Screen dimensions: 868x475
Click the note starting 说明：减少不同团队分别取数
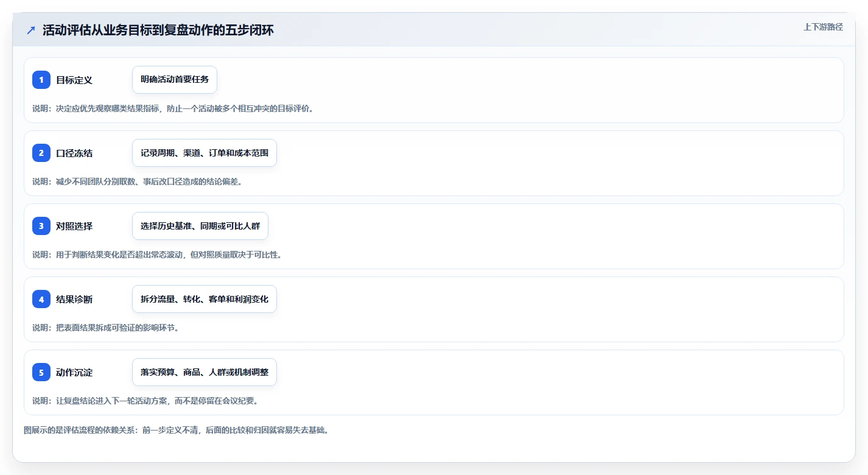[138, 181]
